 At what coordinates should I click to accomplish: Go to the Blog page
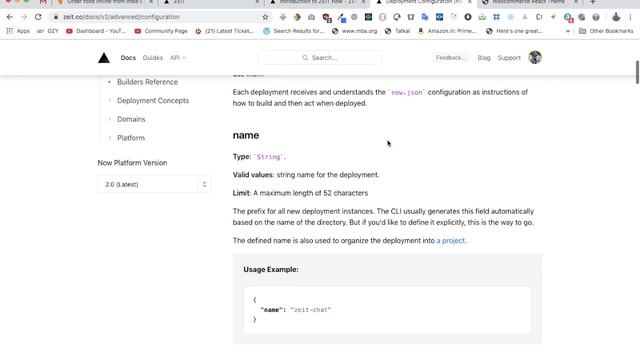484,58
